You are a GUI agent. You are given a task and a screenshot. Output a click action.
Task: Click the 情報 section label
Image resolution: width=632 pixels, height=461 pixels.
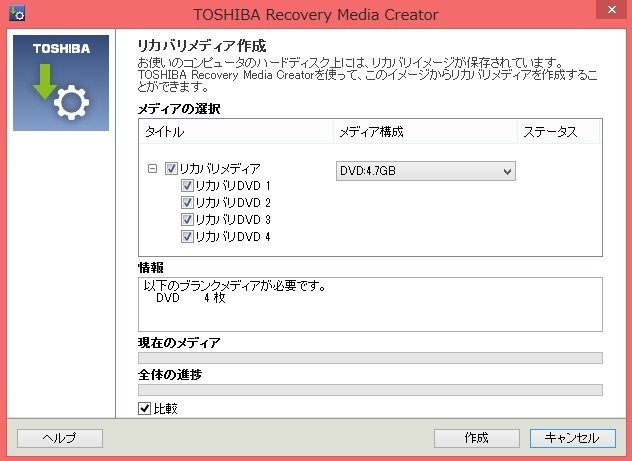[151, 268]
